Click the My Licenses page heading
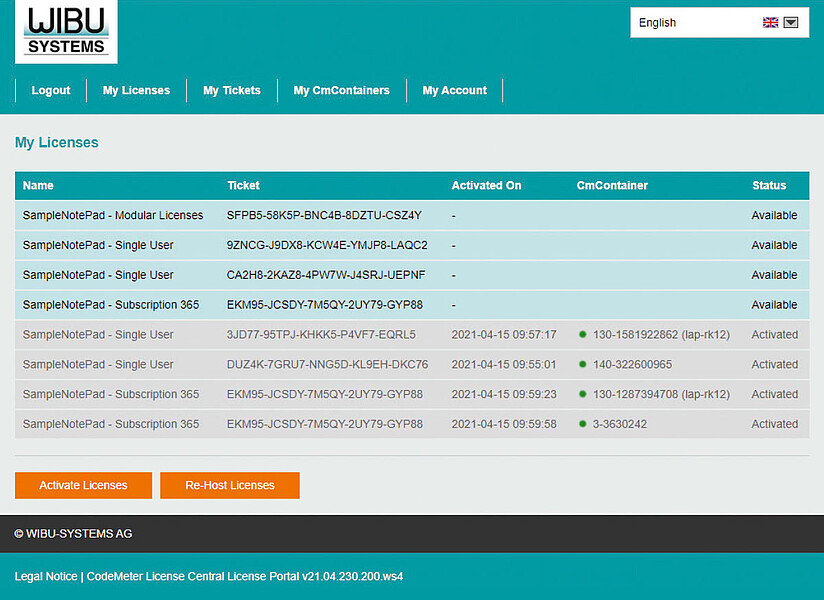 coord(57,142)
